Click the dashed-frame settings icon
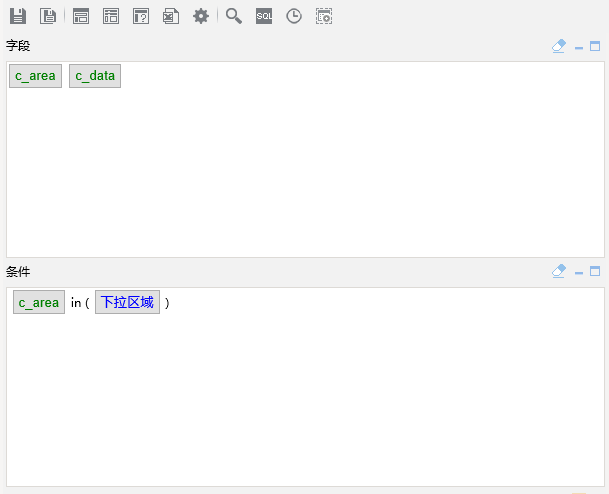 pyautogui.click(x=324, y=16)
